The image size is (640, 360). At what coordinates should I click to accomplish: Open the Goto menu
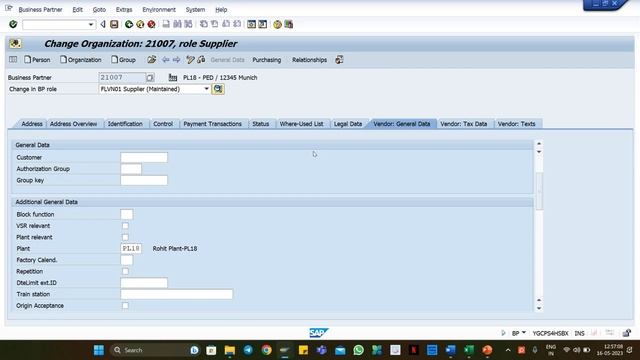point(99,9)
